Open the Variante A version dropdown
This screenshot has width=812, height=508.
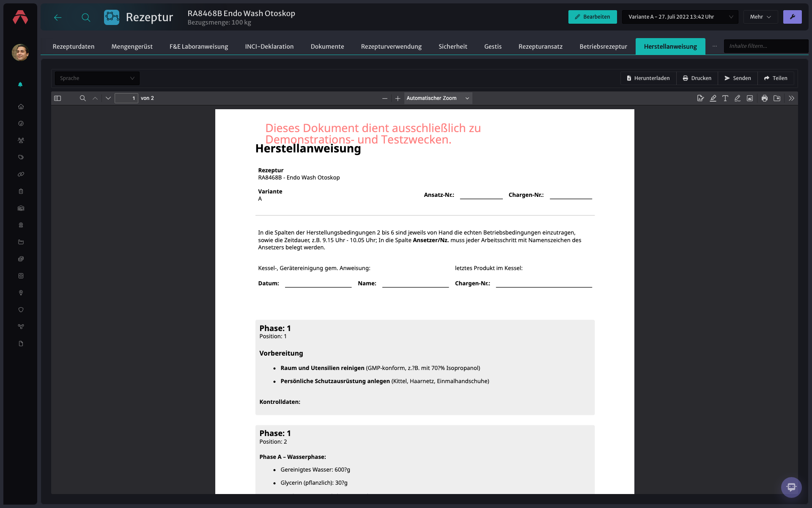680,17
